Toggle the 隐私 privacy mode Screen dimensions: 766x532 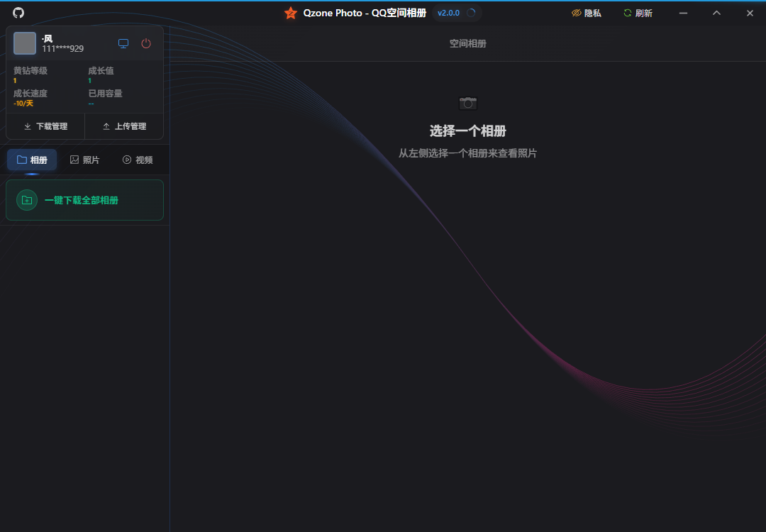[x=587, y=13]
